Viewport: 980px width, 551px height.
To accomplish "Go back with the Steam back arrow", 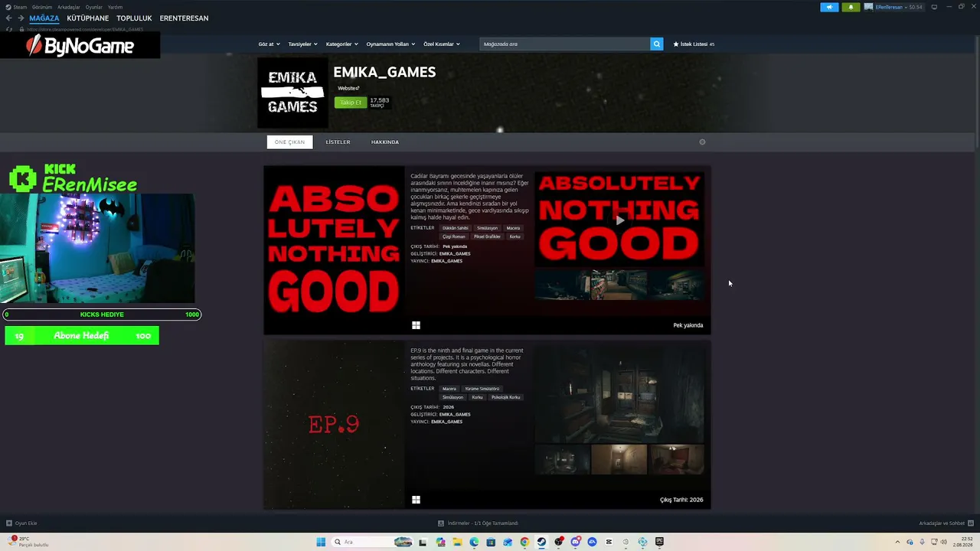I will [x=8, y=18].
